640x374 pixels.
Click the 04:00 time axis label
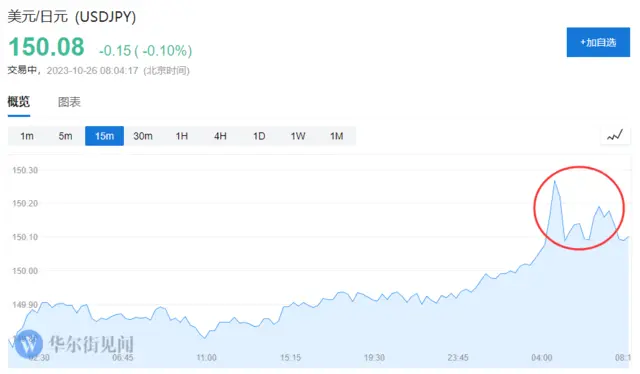pos(542,358)
